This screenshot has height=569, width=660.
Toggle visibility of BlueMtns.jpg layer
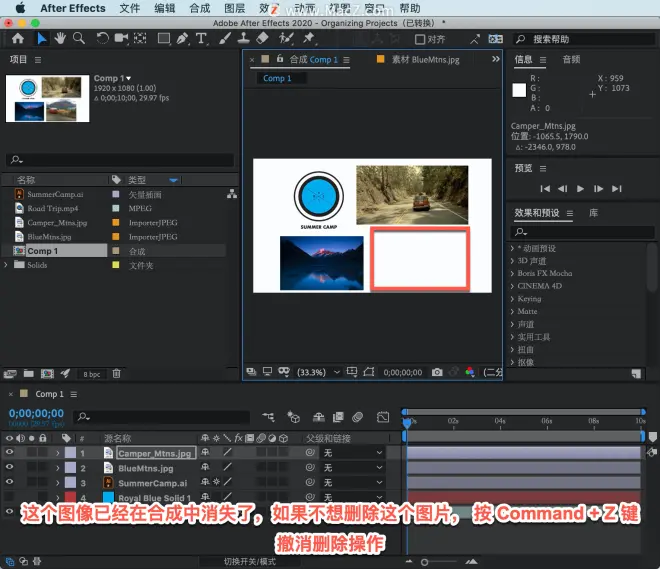tap(9, 467)
